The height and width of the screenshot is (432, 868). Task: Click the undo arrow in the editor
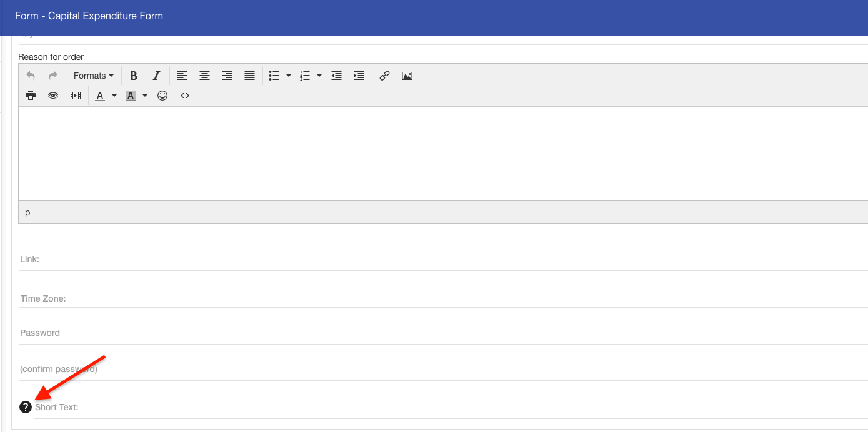(x=30, y=76)
